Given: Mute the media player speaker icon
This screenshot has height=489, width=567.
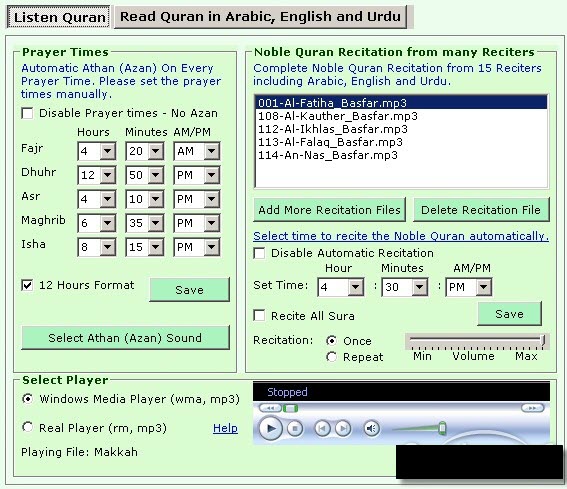Looking at the screenshot, I should [x=371, y=429].
